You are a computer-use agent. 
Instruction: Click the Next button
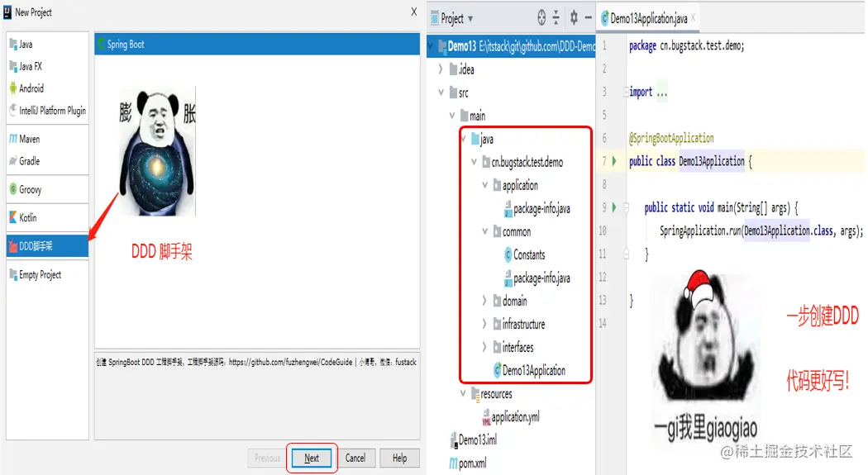point(312,458)
